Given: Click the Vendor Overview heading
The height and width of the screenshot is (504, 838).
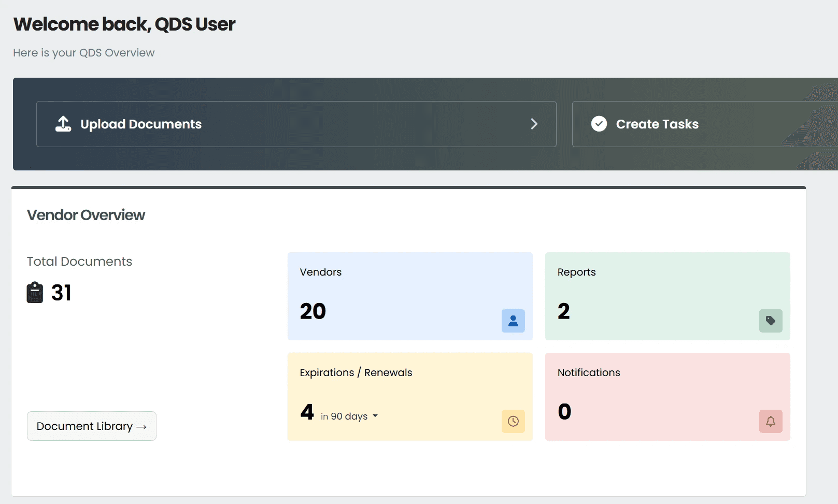Looking at the screenshot, I should [x=86, y=215].
